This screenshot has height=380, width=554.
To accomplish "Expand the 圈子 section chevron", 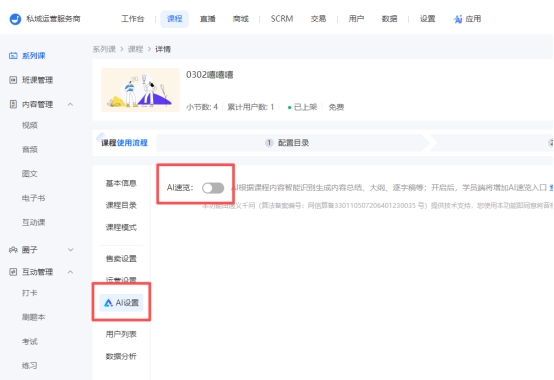I will 70,250.
